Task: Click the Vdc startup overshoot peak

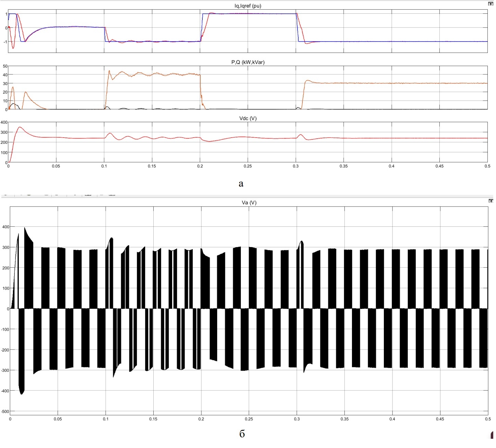Action: tap(20, 127)
